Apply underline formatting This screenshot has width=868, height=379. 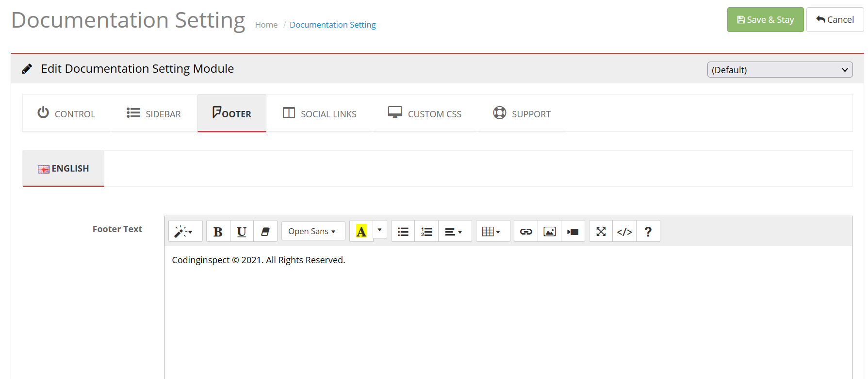[242, 232]
